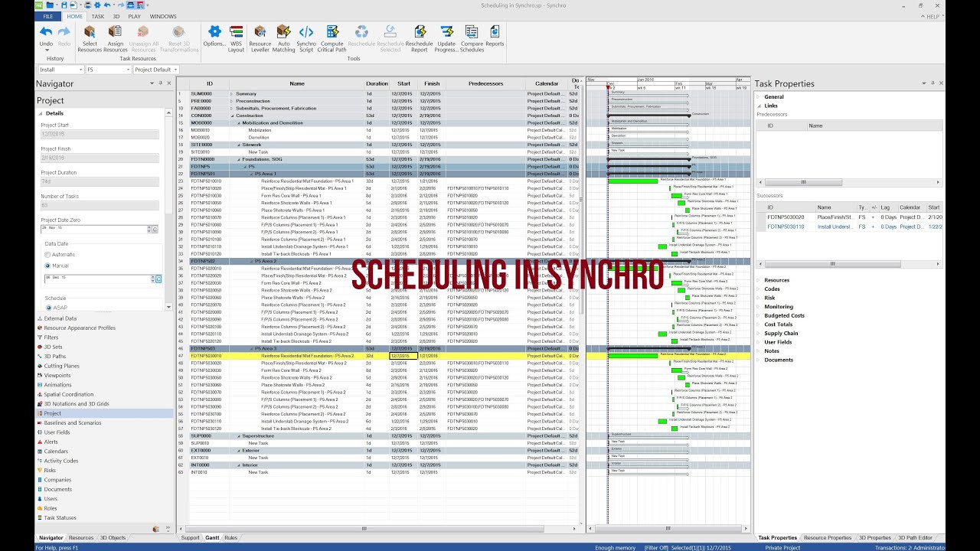Click the Project Date Zero field
Image resolution: width=980 pixels, height=551 pixels.
pyautogui.click(x=94, y=229)
